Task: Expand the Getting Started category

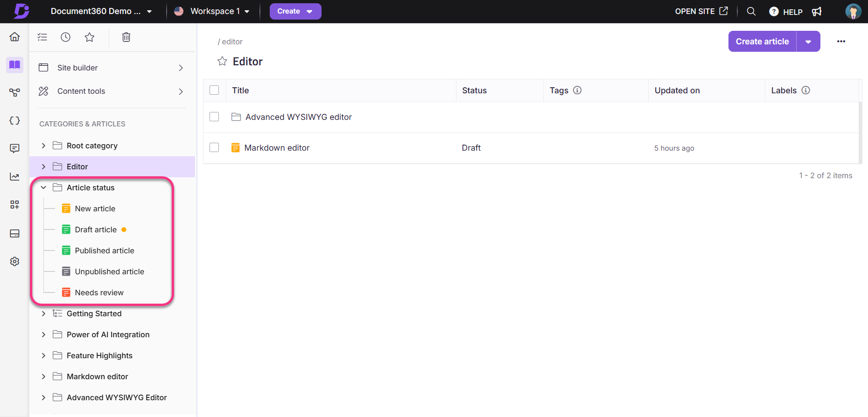Action: tap(43, 313)
